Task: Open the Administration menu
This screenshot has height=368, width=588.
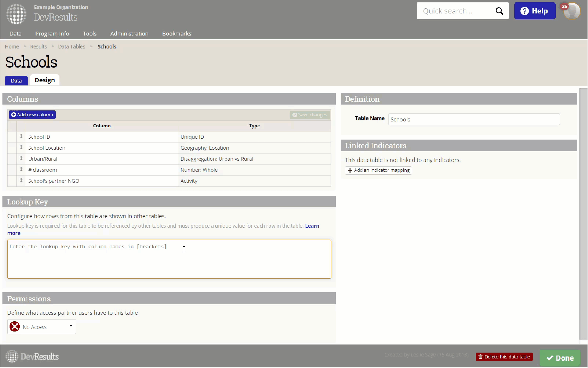Action: tap(129, 34)
